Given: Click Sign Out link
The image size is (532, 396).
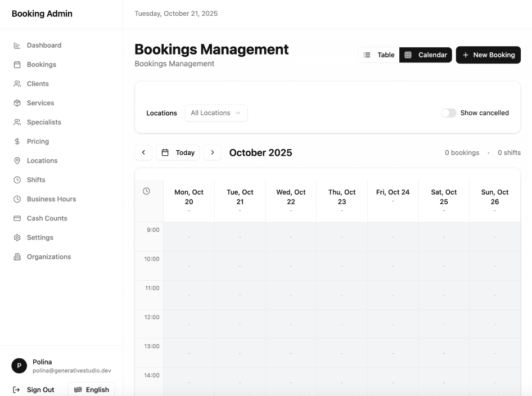Looking at the screenshot, I should [40, 390].
